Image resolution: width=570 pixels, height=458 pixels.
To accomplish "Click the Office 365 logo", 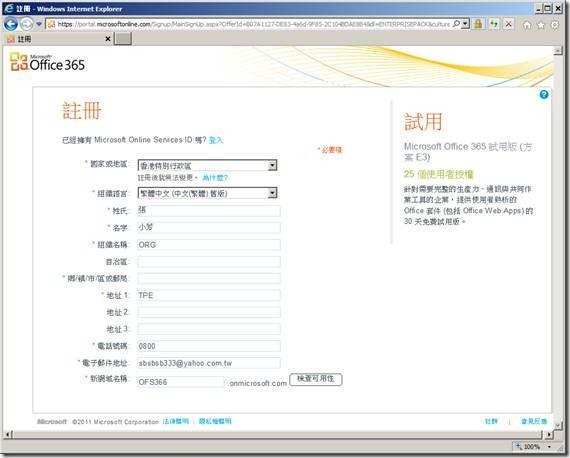I will (x=47, y=62).
